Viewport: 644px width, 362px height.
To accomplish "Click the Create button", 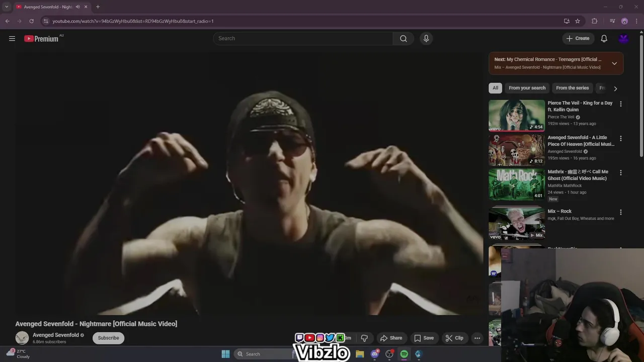I will (x=578, y=39).
